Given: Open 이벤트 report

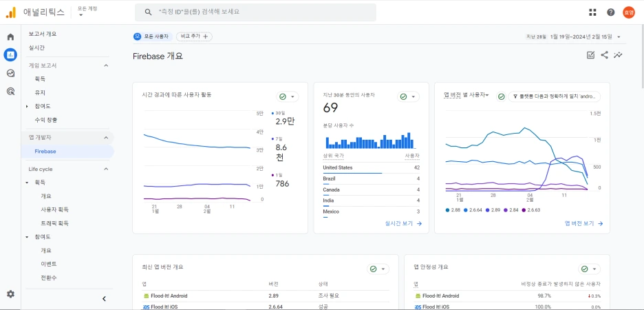Looking at the screenshot, I should click(48, 264).
